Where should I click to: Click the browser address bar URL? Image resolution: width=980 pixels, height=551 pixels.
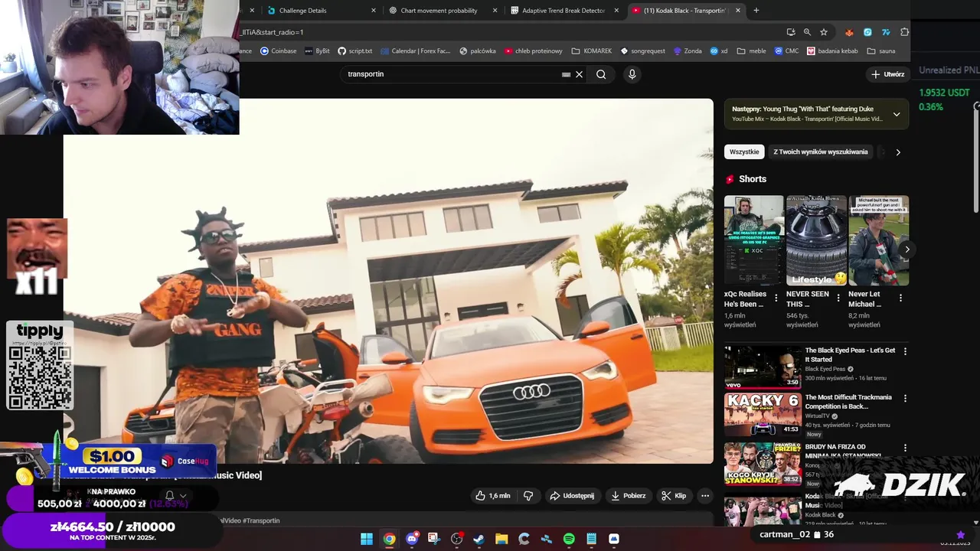[x=505, y=32]
